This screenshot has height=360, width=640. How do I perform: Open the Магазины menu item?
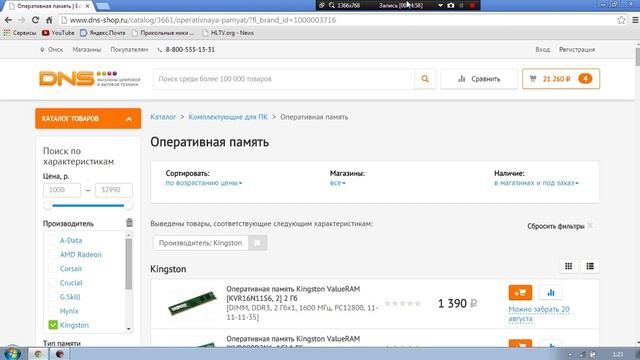(87, 49)
